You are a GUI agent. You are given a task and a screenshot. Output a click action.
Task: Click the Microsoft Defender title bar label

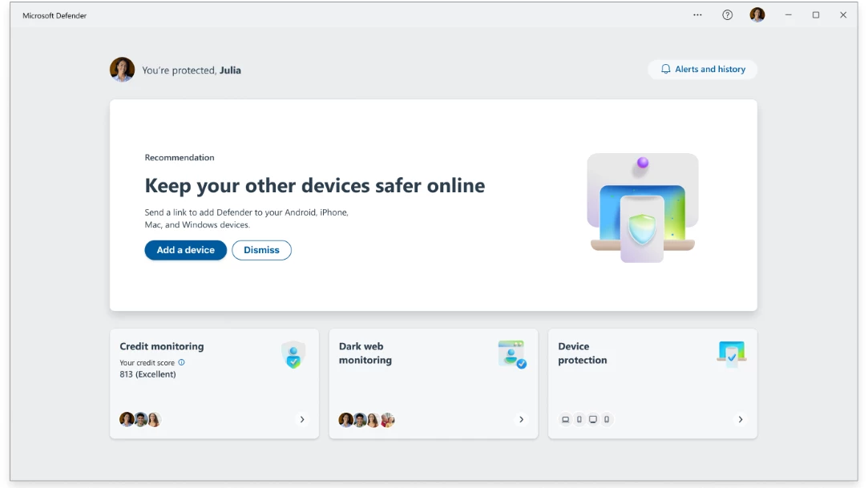(x=53, y=14)
